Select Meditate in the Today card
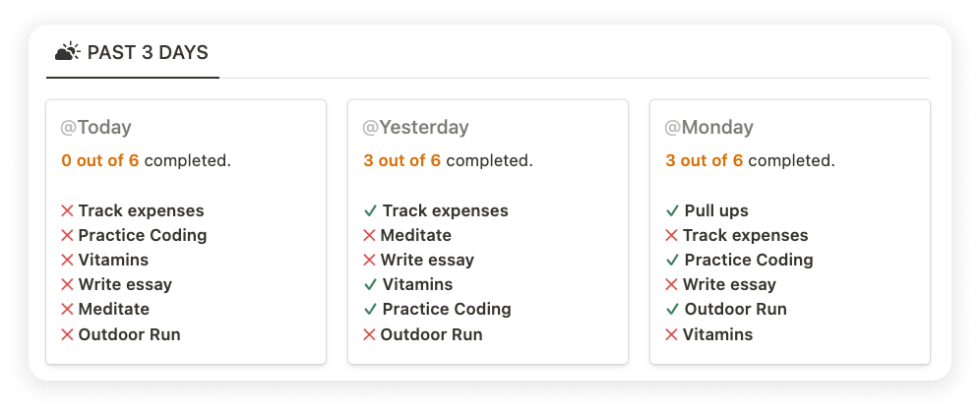Screen dimensions: 980x413 point(114,310)
